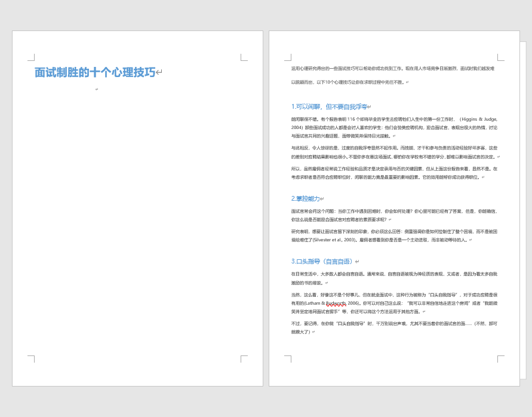Screen dimensions: 532x417
Task: Click the empty footer region of page two
Action: coord(394,373)
